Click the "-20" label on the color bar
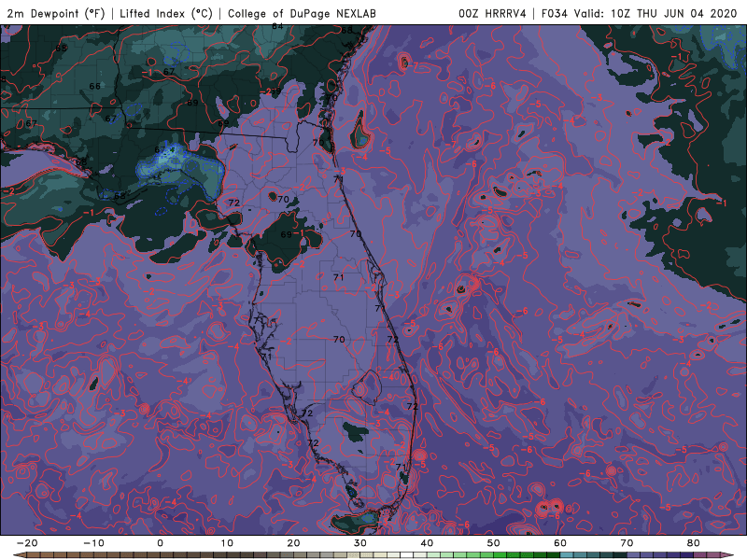 point(27,543)
